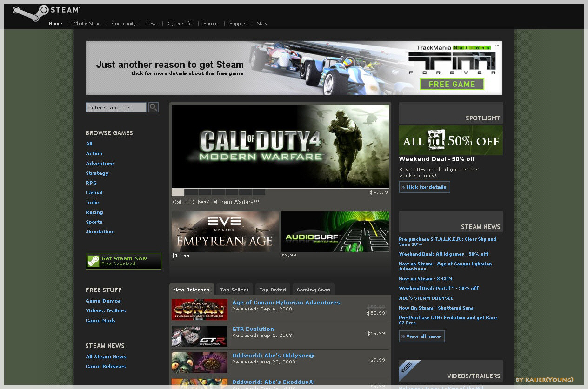View Stats page

pyautogui.click(x=262, y=24)
